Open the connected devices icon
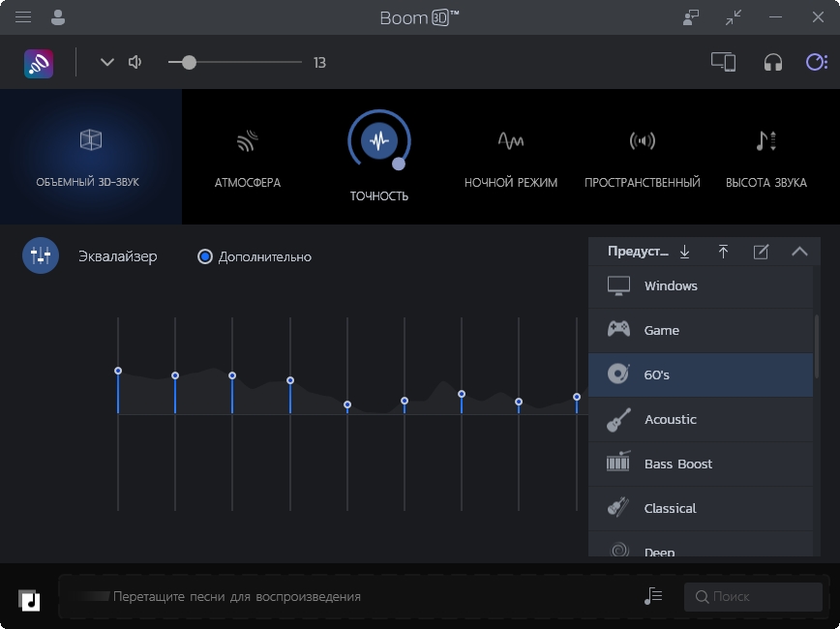Screen dimensions: 840x629 coord(723,62)
